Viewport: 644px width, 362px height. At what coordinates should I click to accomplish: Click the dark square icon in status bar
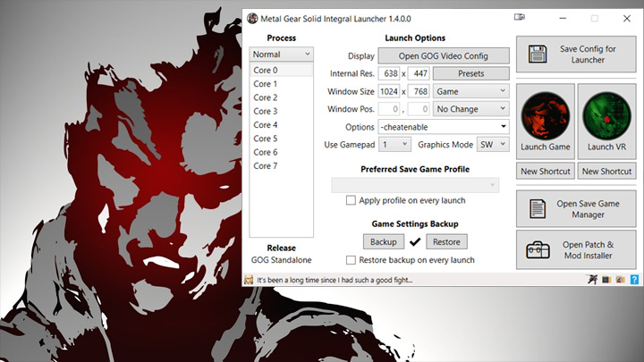606,280
